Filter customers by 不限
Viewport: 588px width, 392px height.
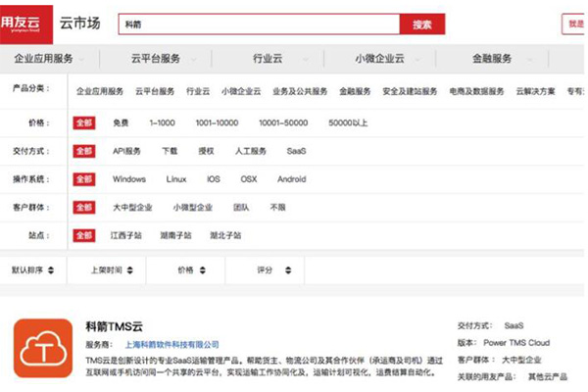tap(277, 207)
